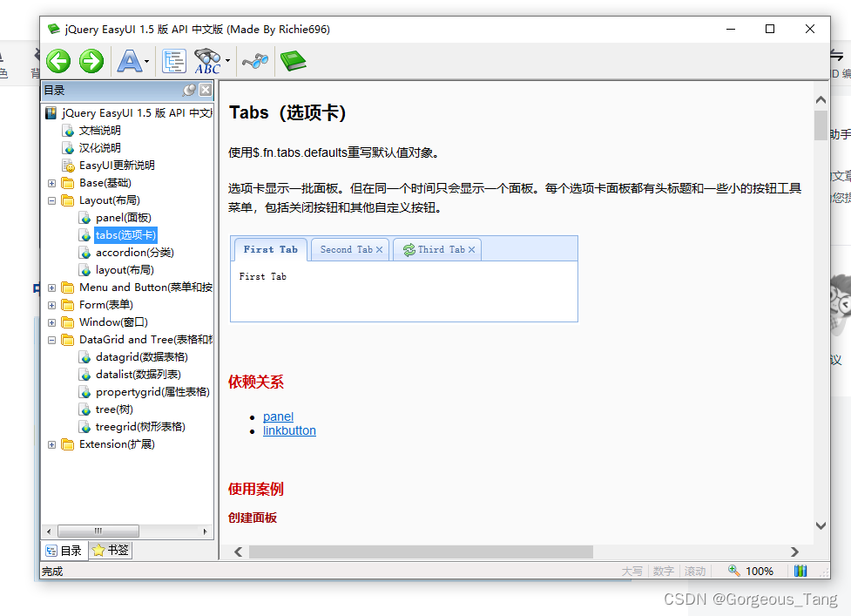Expand the Form(表单) tree node
The image size is (851, 616).
51,304
